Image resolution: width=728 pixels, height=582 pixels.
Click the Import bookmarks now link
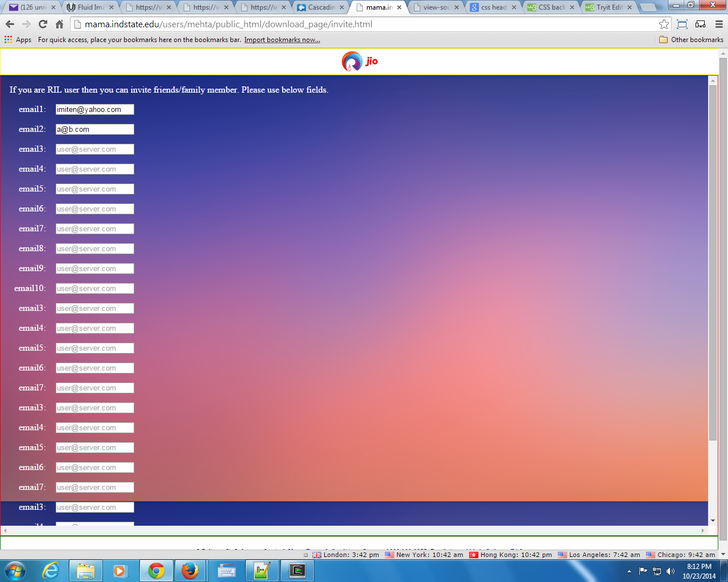[x=282, y=40]
